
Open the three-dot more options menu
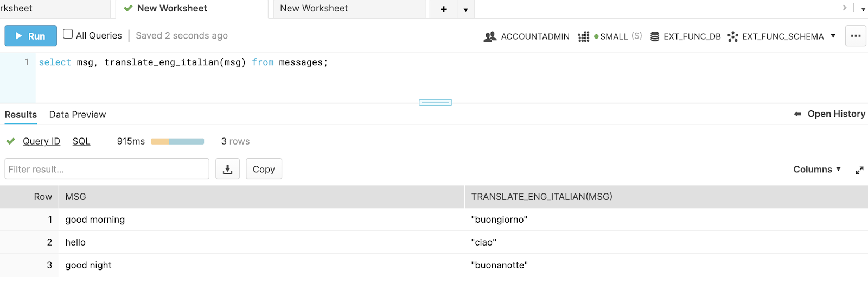coord(856,36)
